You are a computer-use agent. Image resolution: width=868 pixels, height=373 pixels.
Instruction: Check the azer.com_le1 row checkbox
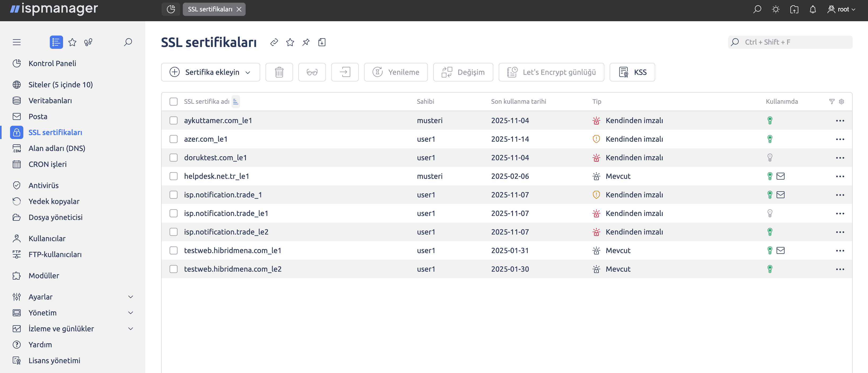(x=174, y=139)
